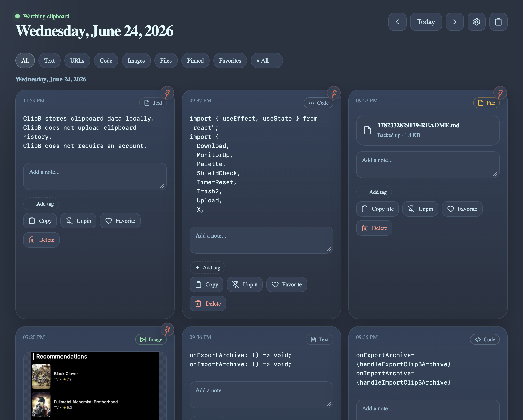The width and height of the screenshot is (523, 420).
Task: Click the handleExportClipBArchive code content
Action: click(403, 369)
